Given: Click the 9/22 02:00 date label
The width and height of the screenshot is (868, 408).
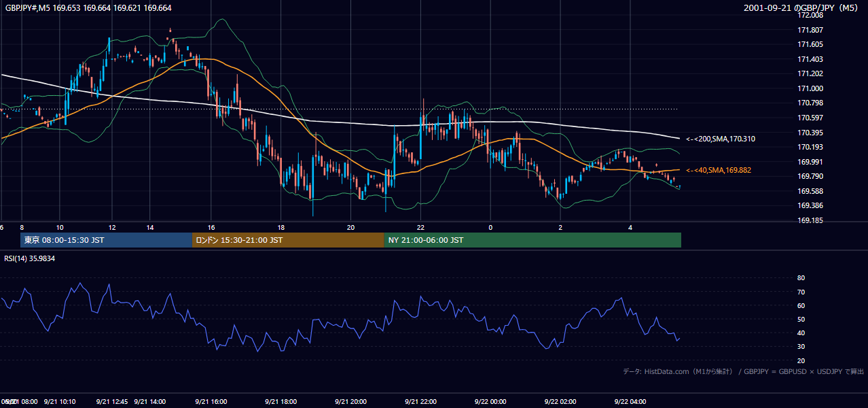Looking at the screenshot, I should (x=560, y=402).
